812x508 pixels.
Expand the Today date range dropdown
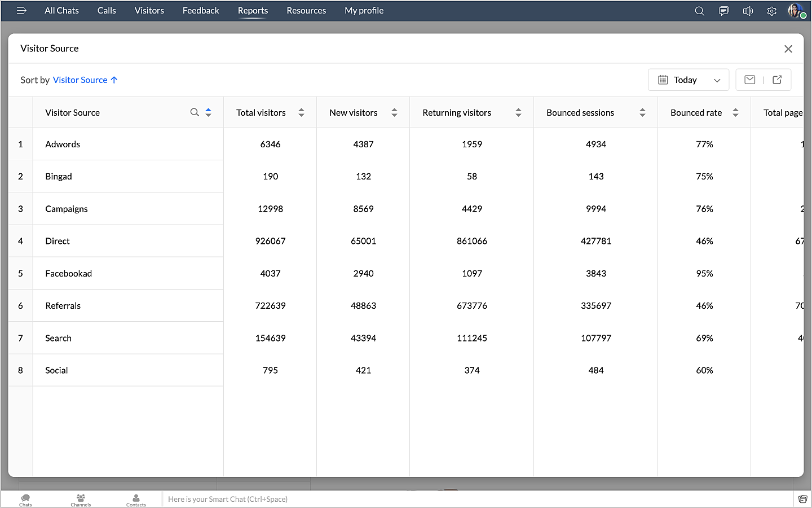coord(689,80)
